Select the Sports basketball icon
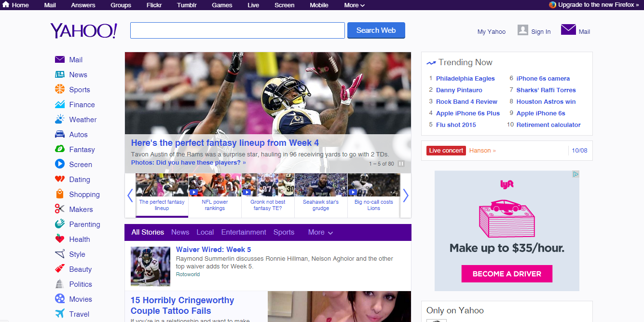 [x=60, y=89]
